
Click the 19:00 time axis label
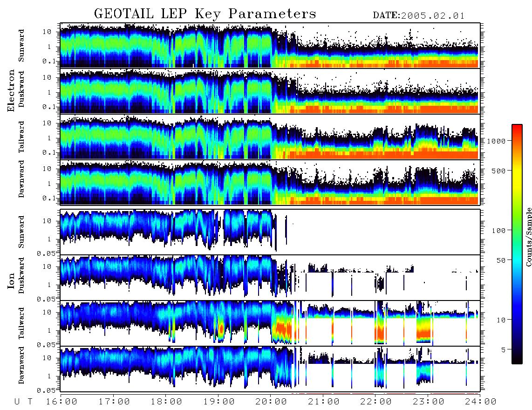coord(219,402)
